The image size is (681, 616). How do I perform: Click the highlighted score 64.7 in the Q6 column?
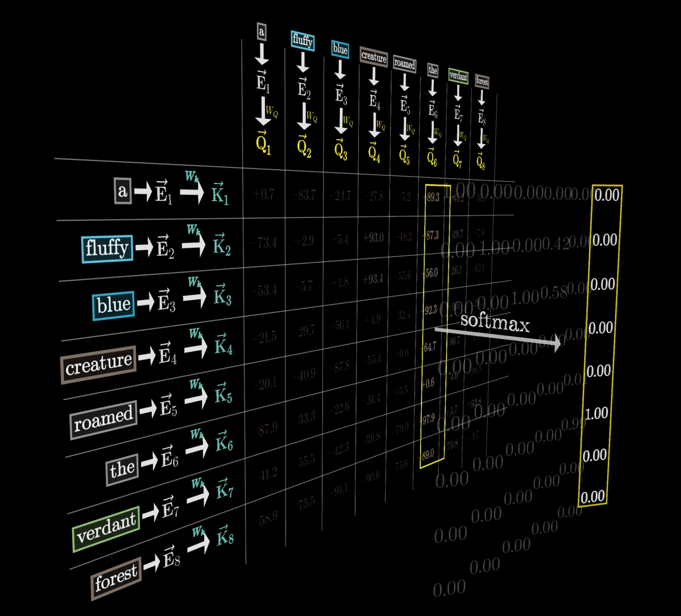[429, 347]
